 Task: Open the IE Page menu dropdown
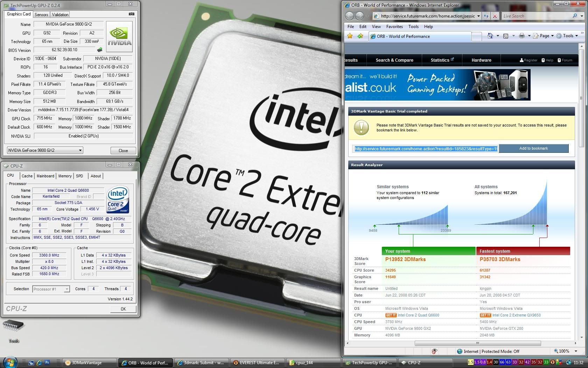tap(544, 36)
